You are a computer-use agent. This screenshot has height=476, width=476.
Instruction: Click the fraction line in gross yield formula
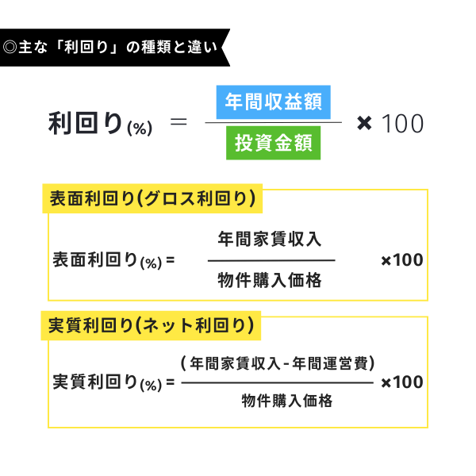point(271,260)
